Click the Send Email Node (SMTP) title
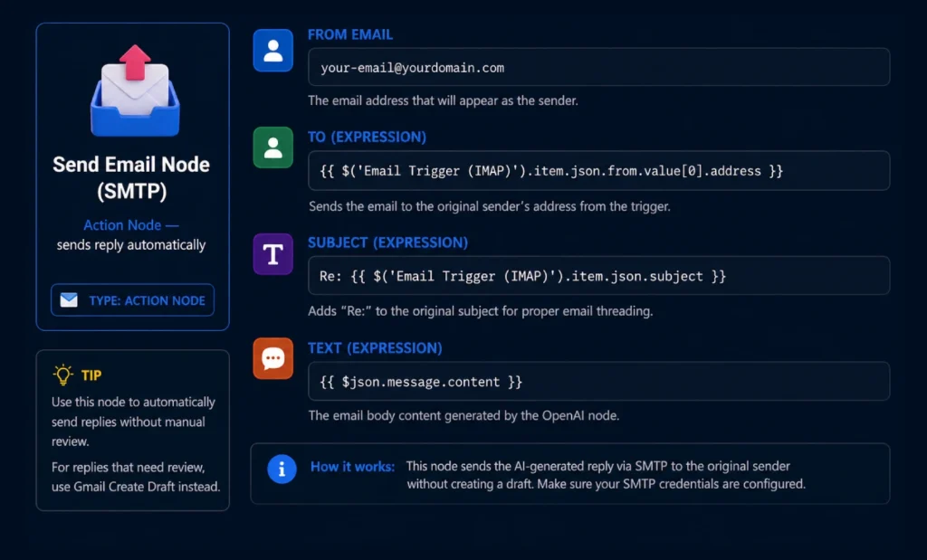Screen dimensions: 927x560 (131, 177)
